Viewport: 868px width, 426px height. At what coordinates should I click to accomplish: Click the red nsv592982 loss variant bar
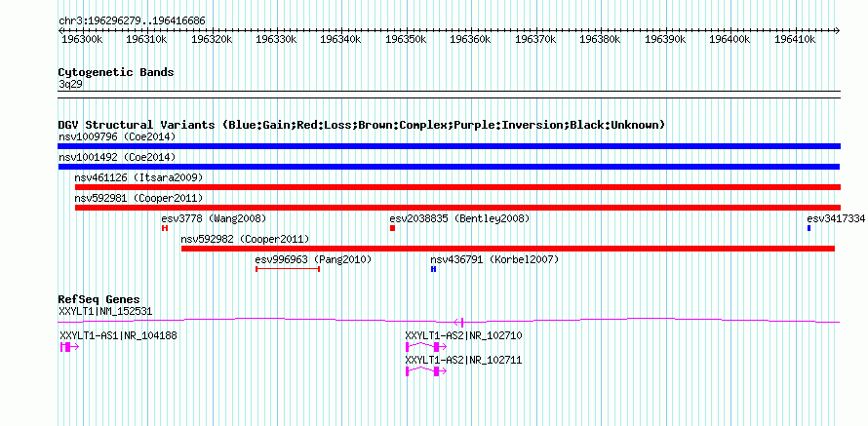pyautogui.click(x=507, y=249)
